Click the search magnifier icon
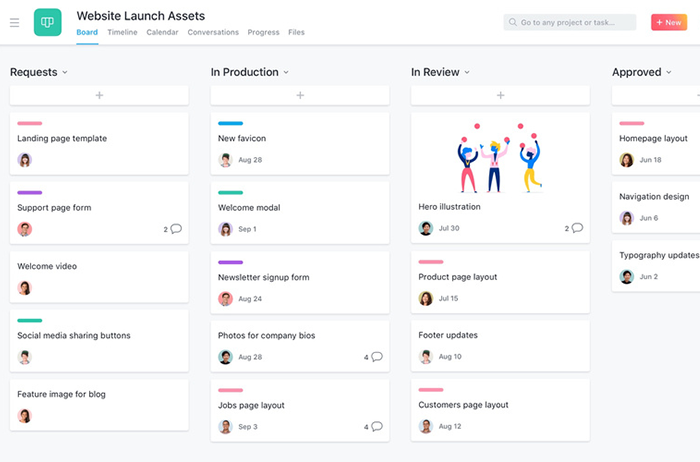The image size is (700, 462). tap(512, 22)
